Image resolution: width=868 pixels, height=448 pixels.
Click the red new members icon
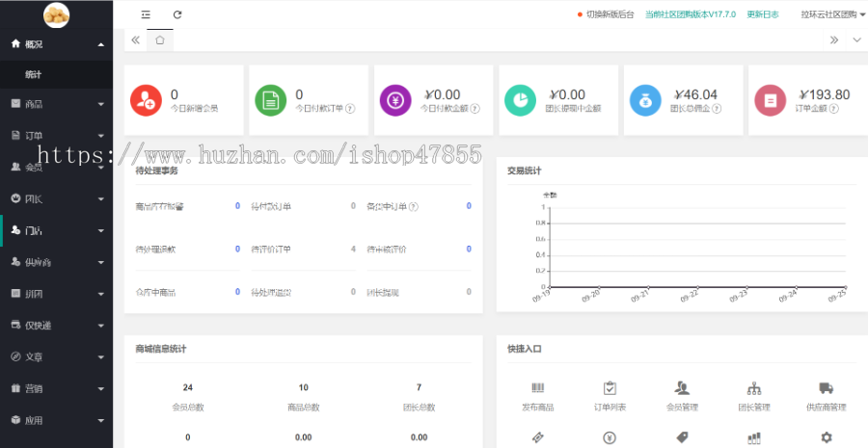pos(146,100)
